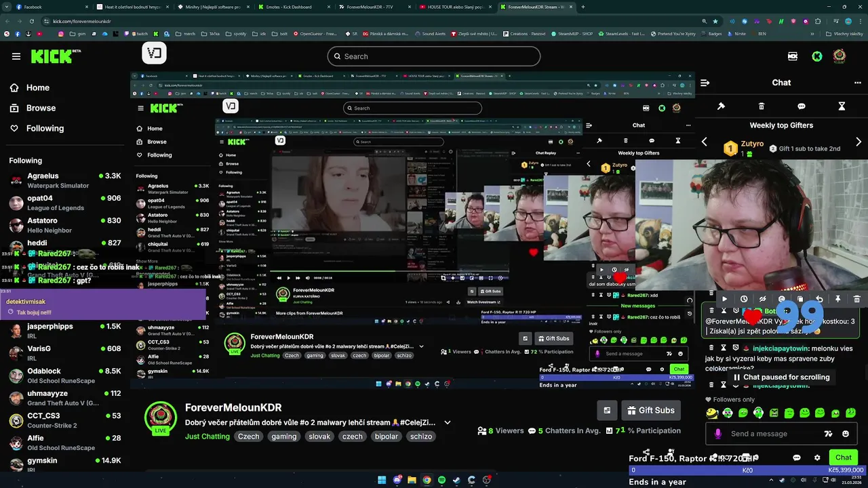
Task: Select the bipolar tag
Action: (x=387, y=436)
